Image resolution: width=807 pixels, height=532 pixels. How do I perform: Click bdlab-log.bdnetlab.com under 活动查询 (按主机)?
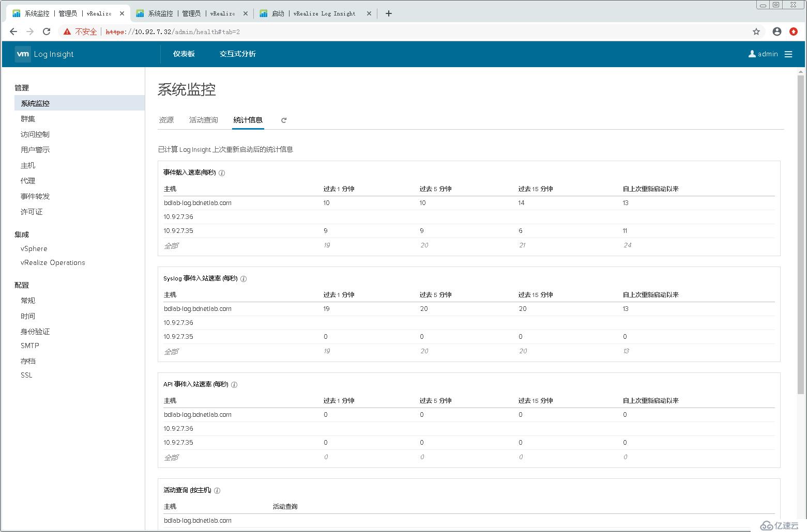pos(197,521)
